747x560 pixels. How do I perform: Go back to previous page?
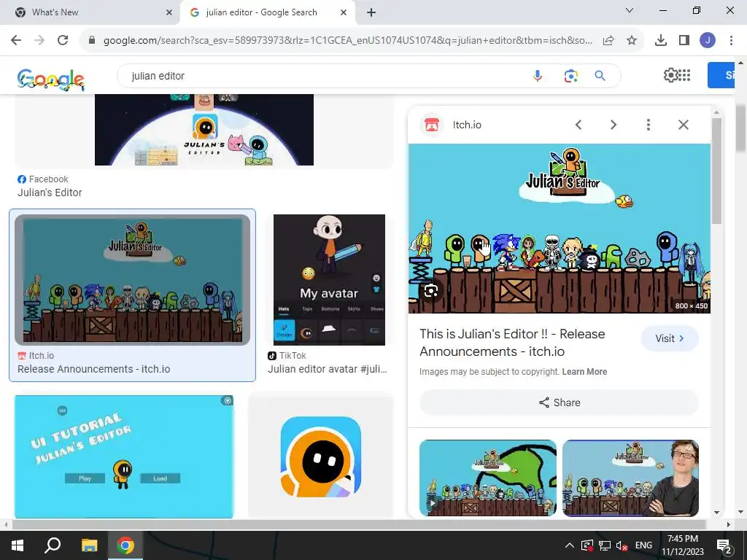[x=16, y=41]
